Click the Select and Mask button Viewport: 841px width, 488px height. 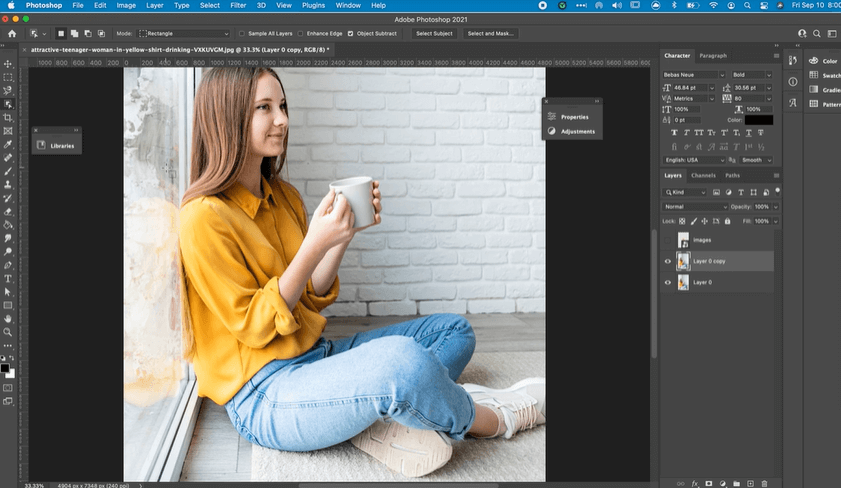click(490, 33)
